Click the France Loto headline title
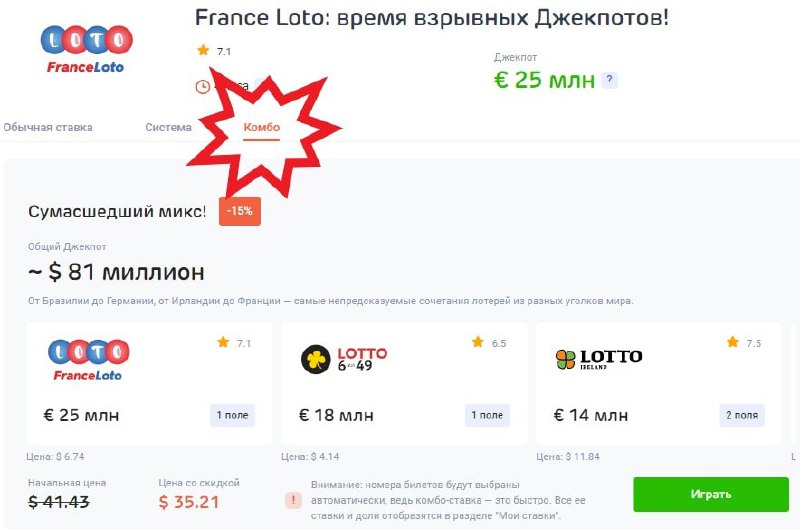This screenshot has height=529, width=800. click(x=431, y=17)
